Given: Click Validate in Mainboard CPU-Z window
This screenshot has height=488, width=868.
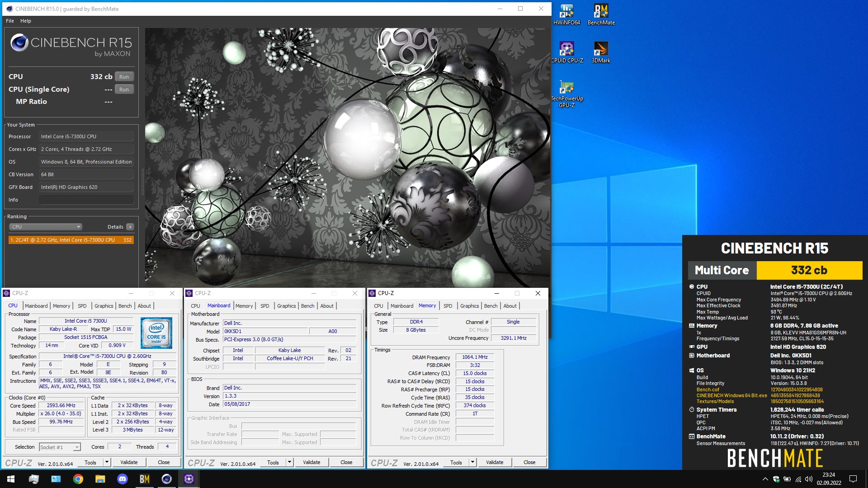Looking at the screenshot, I should click(x=311, y=462).
